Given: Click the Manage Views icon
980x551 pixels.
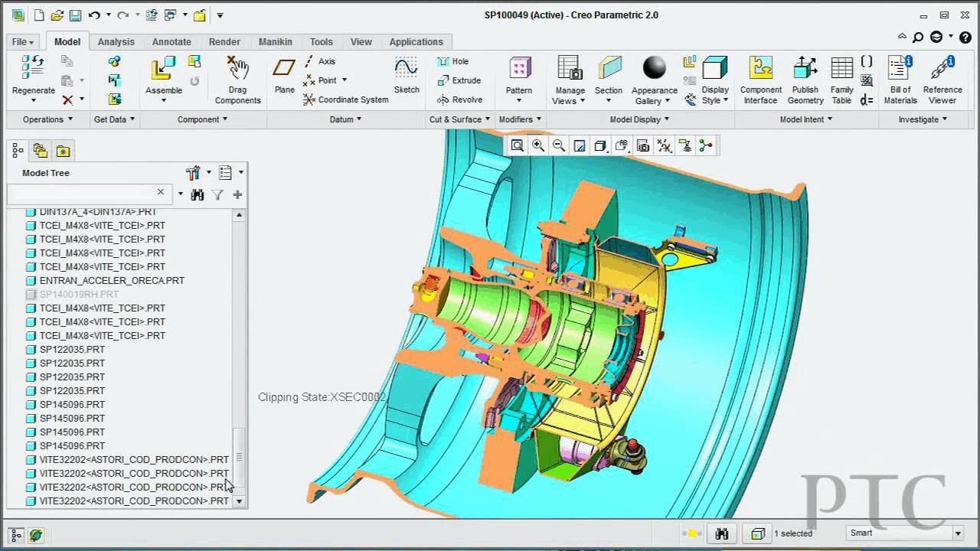Looking at the screenshot, I should [x=570, y=67].
